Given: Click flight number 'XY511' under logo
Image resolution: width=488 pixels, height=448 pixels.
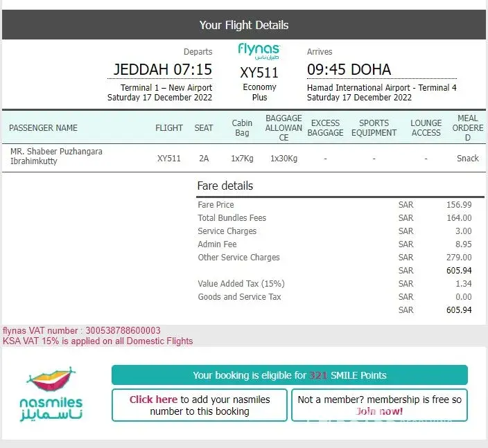Looking at the screenshot, I should [259, 73].
